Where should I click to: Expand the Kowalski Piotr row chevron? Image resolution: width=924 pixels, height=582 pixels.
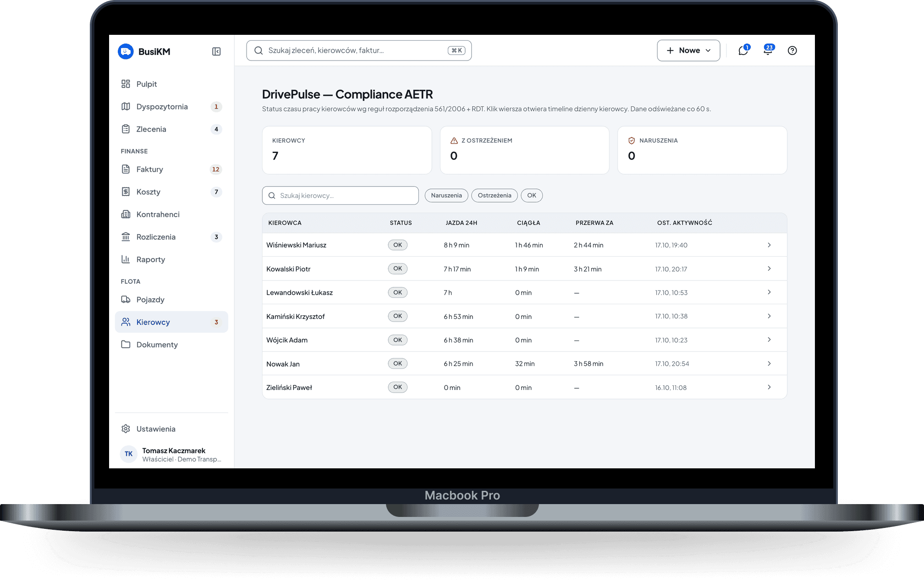click(769, 269)
